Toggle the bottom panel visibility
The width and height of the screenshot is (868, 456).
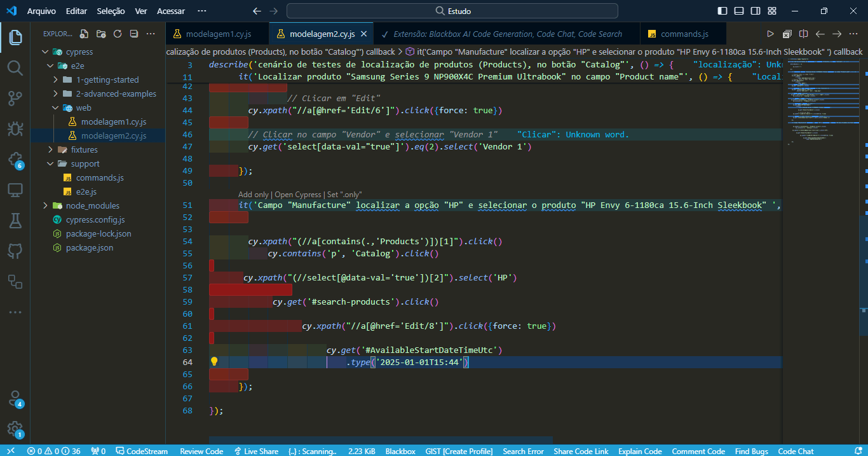click(x=738, y=11)
